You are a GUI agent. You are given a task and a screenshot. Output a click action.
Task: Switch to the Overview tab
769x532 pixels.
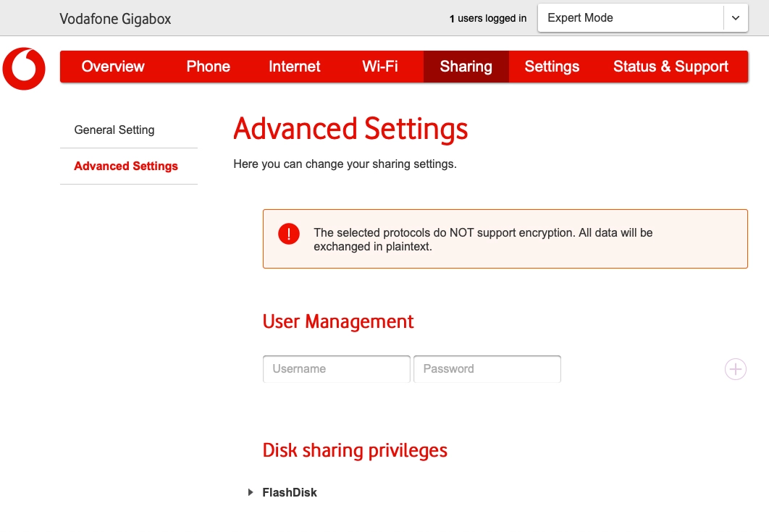click(x=113, y=66)
